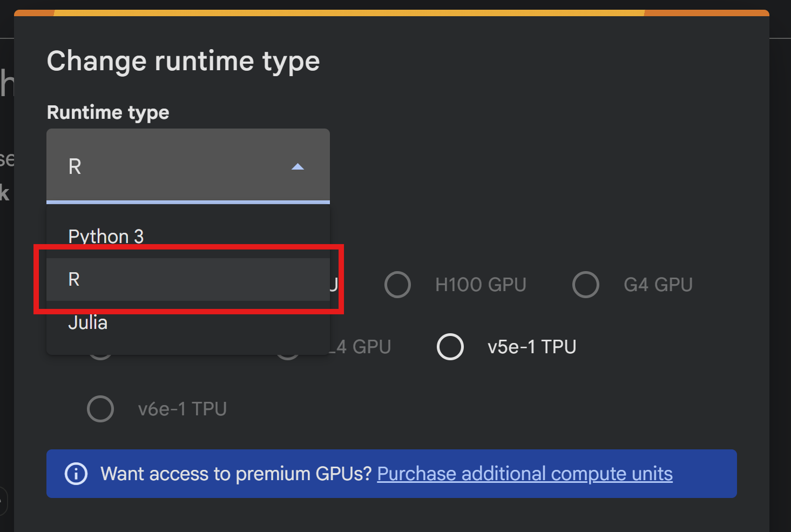Pick Python 3 from the runtime list
791x532 pixels.
(106, 237)
